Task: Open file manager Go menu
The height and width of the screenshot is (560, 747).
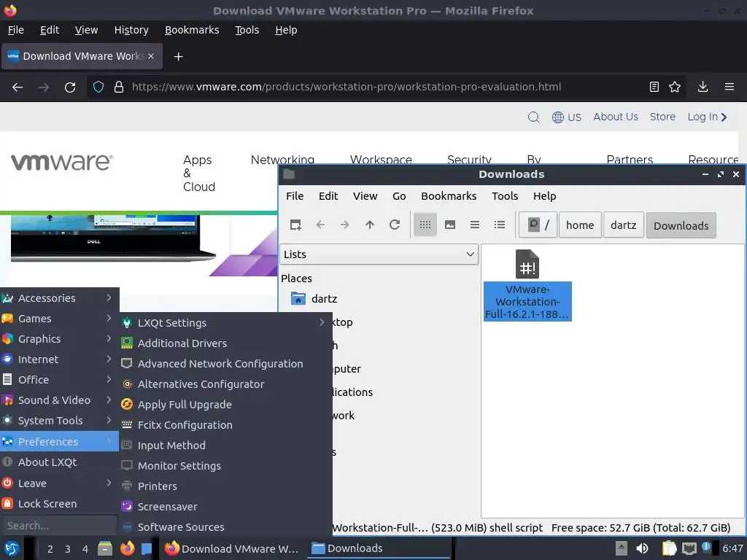Action: [399, 196]
